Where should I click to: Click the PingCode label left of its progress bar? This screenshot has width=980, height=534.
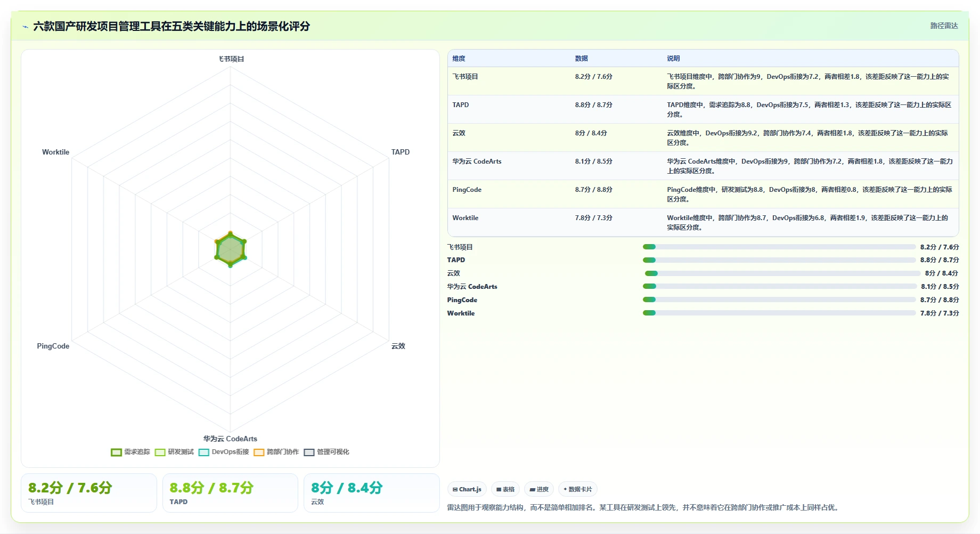coord(462,300)
